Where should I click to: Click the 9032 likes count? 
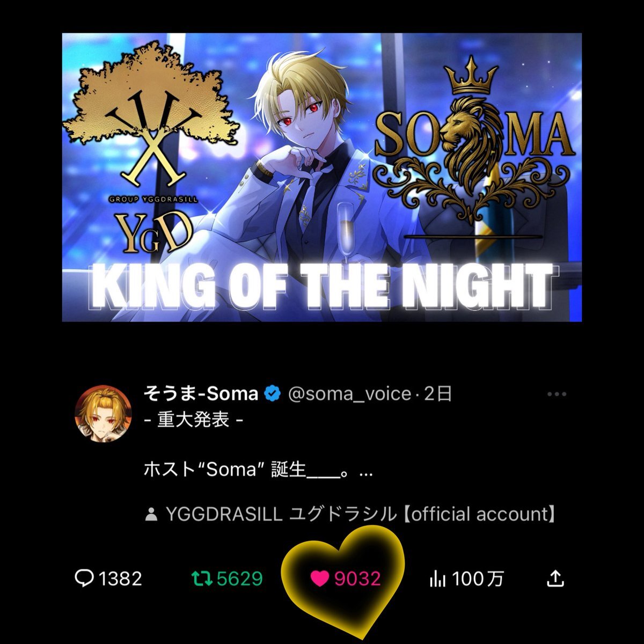pos(357,579)
